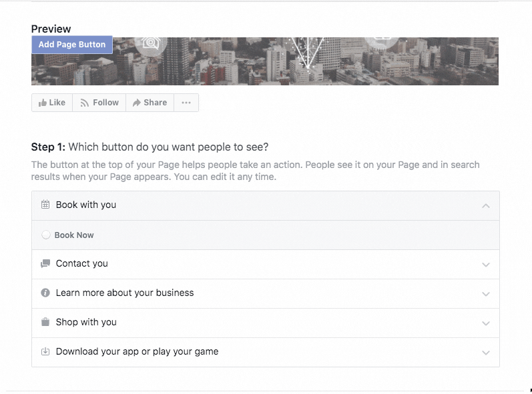Expand Learn more about your business chevron

coord(486,294)
